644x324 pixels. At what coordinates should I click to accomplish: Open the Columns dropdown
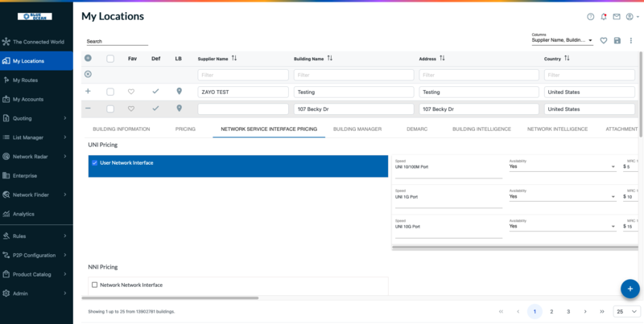[562, 40]
